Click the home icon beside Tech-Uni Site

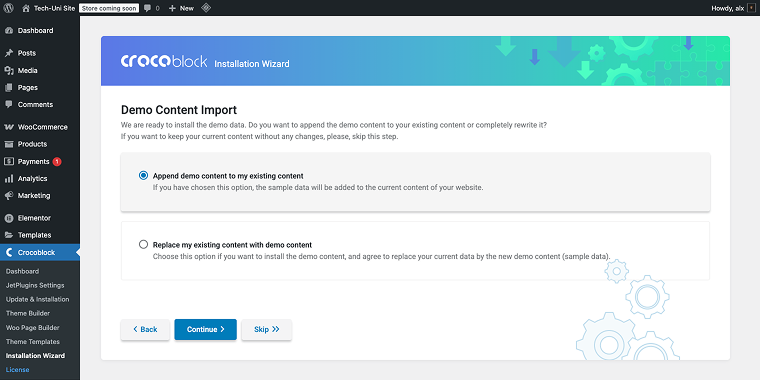(x=26, y=8)
